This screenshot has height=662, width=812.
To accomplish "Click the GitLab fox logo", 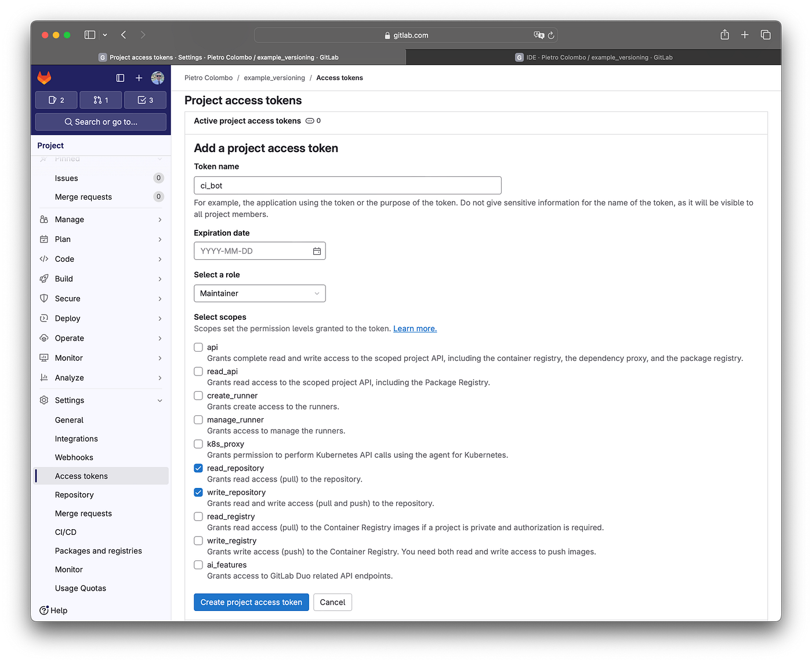I will (x=44, y=78).
